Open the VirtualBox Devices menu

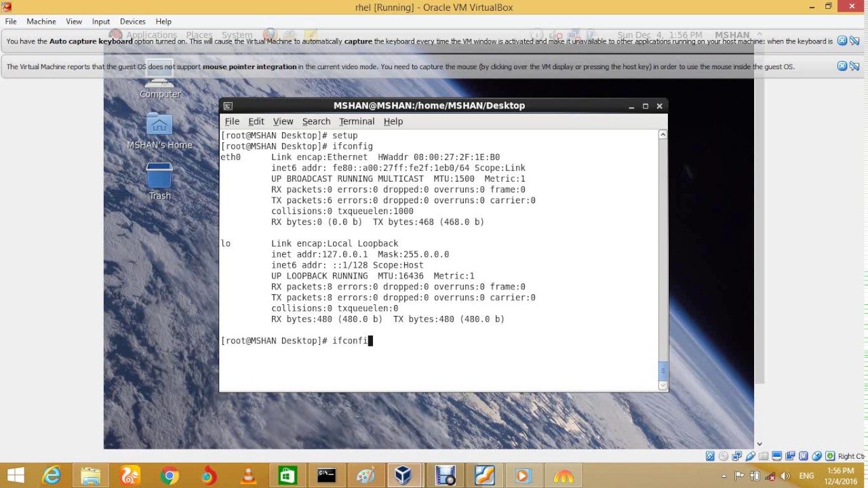point(133,22)
